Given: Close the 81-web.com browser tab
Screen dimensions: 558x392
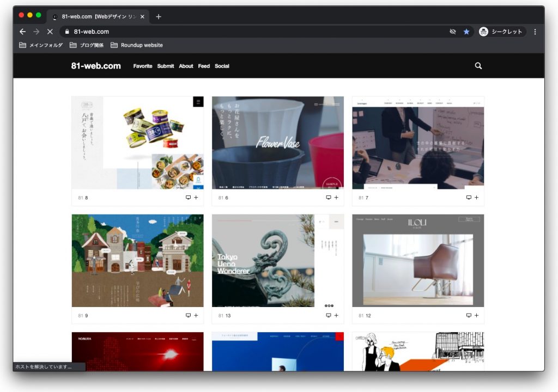Looking at the screenshot, I should [142, 17].
